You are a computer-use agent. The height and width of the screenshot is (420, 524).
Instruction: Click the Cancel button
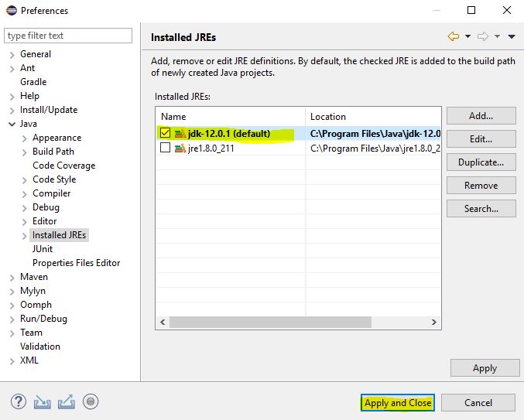(x=478, y=403)
